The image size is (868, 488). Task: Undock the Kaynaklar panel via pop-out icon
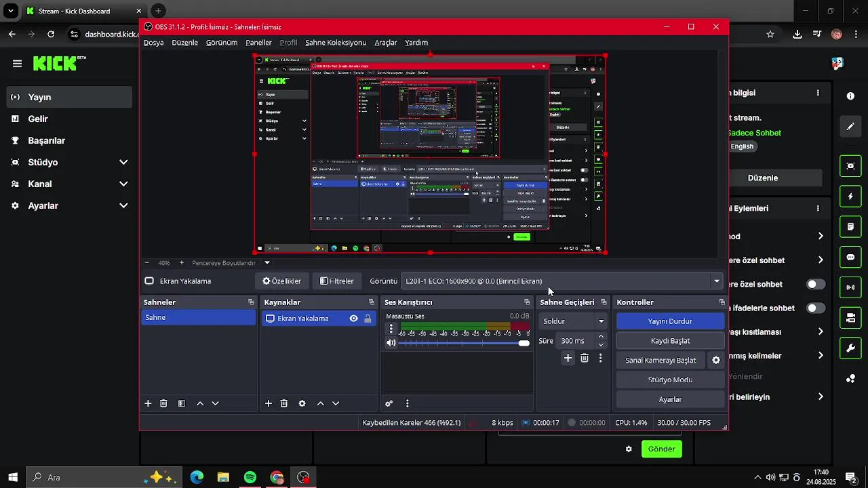click(371, 302)
